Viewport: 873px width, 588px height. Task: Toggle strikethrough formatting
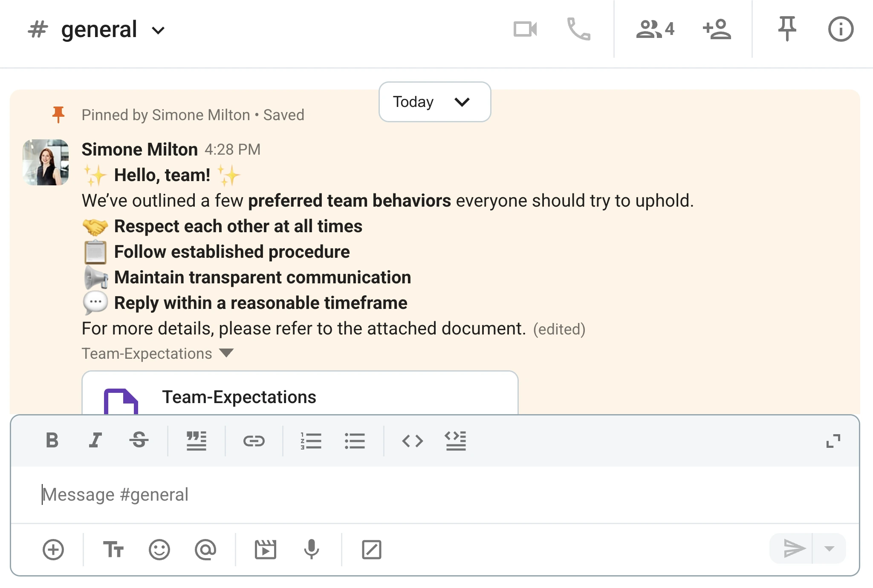click(x=139, y=440)
